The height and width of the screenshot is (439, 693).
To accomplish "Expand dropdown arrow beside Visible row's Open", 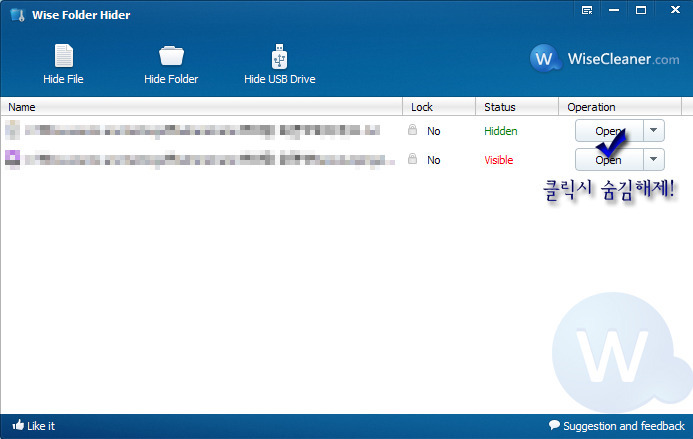I will tap(654, 160).
